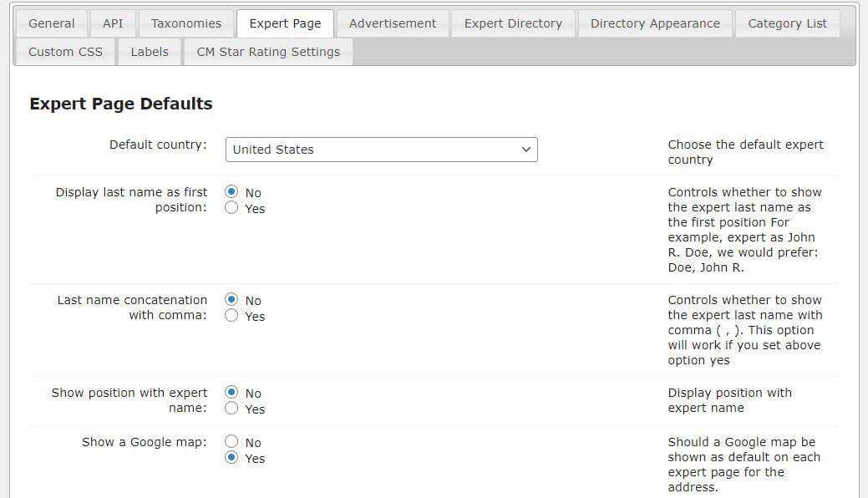The width and height of the screenshot is (868, 498).
Task: Show position with expert name
Action: click(231, 409)
